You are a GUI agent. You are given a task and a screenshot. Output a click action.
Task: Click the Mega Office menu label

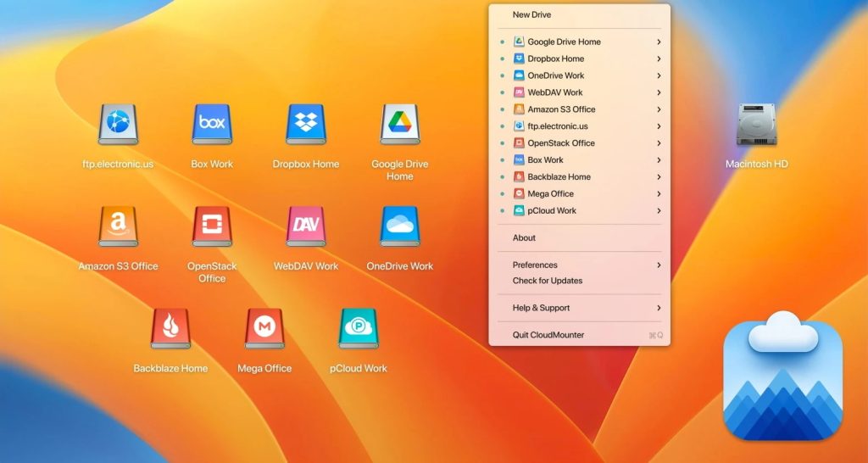[550, 193]
